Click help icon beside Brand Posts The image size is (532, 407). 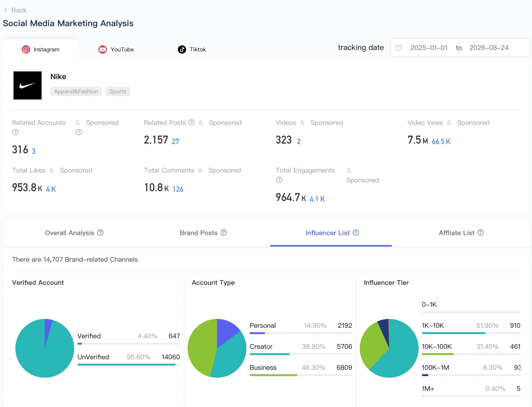224,233
